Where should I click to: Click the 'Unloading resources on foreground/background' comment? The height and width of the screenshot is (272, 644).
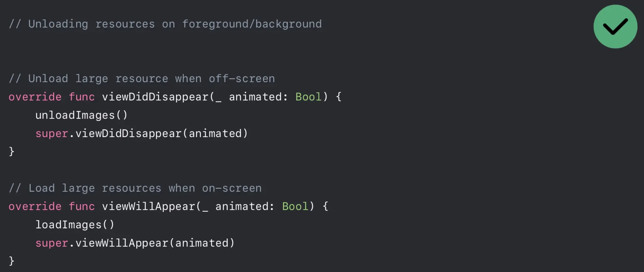165,24
